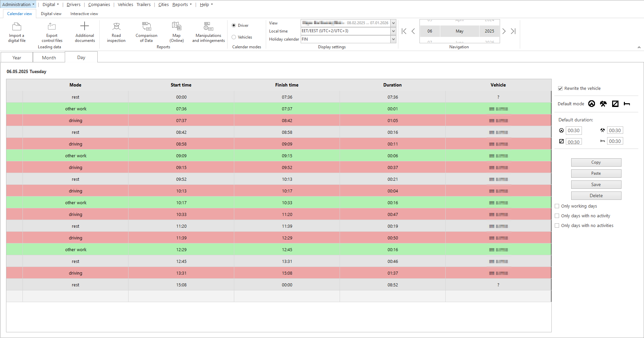Click the Finish time column header
This screenshot has width=644, height=338.
[x=287, y=85]
